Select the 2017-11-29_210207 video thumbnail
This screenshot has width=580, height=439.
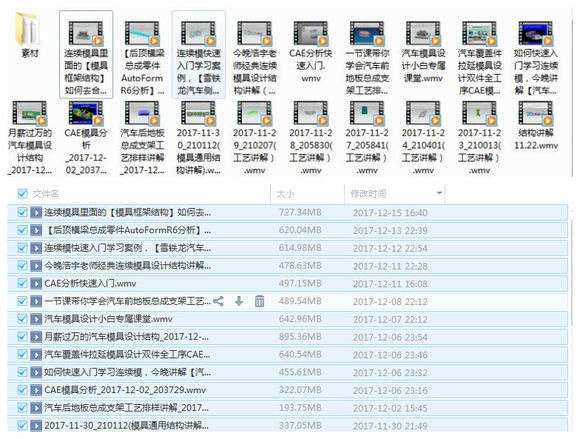click(254, 113)
